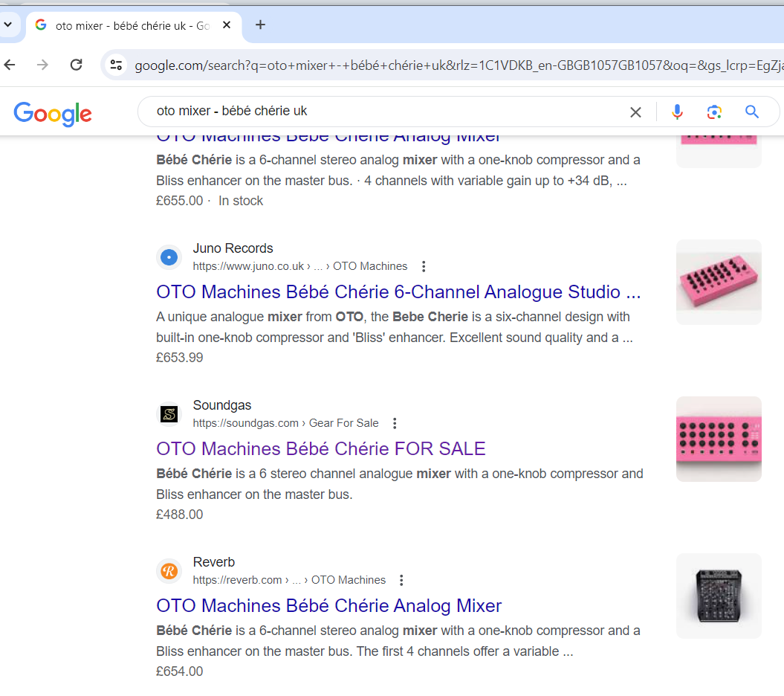This screenshot has width=784, height=696.
Task: Reload the current page
Action: click(76, 65)
